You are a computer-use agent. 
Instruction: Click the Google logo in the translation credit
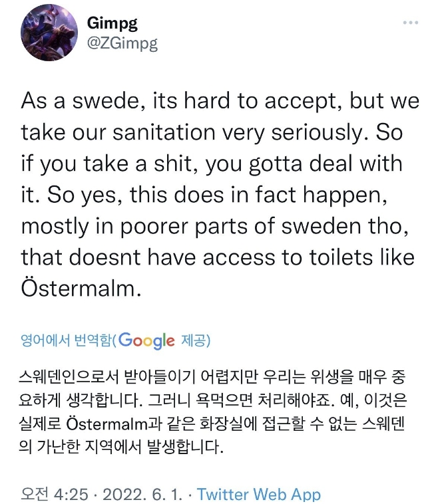[x=148, y=341]
